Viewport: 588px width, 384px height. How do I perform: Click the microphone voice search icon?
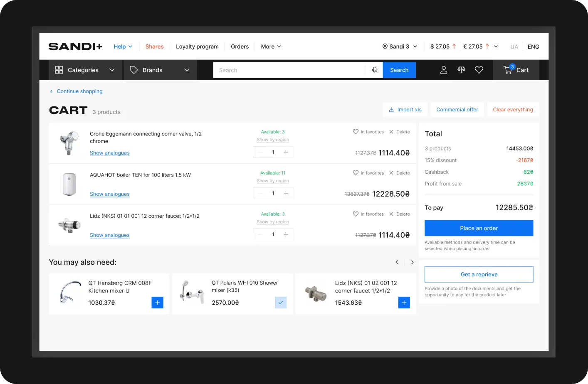375,70
